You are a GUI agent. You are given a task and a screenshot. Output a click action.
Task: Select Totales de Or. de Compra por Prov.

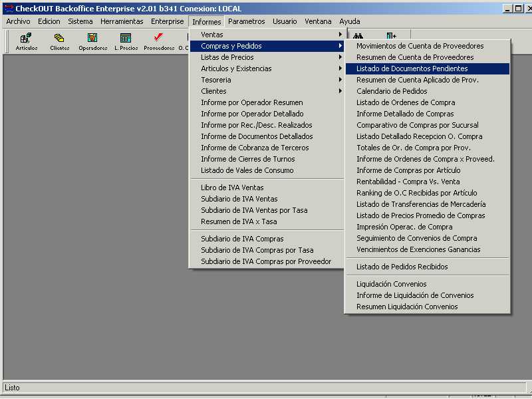(427, 148)
